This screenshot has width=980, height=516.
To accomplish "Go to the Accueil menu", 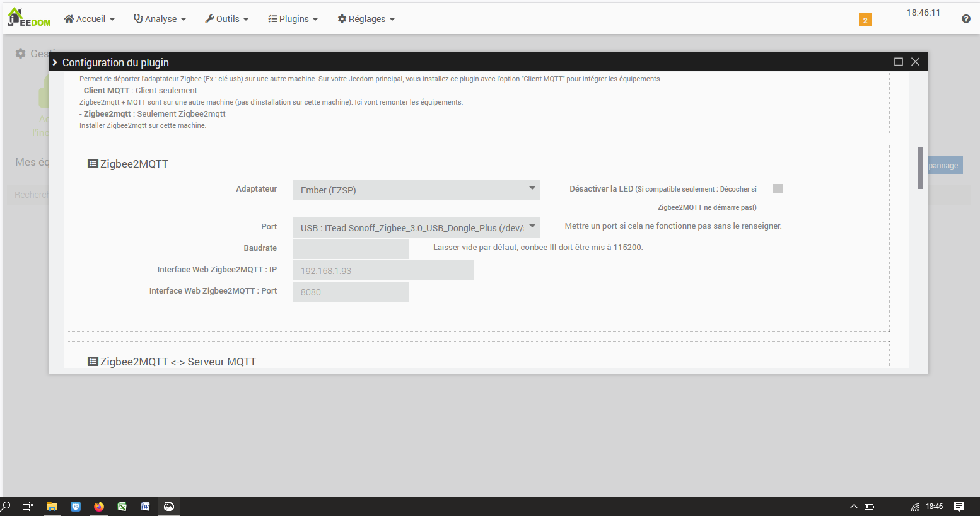I will [90, 19].
